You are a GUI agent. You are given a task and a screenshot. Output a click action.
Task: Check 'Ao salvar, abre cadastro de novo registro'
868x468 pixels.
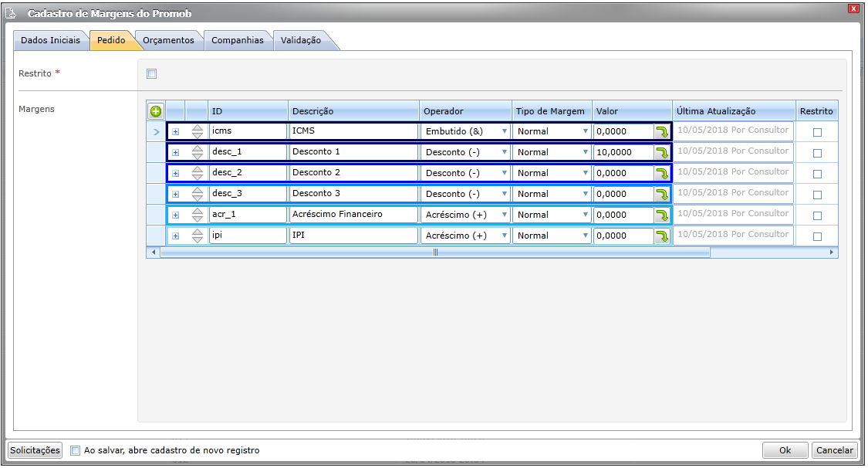76,450
